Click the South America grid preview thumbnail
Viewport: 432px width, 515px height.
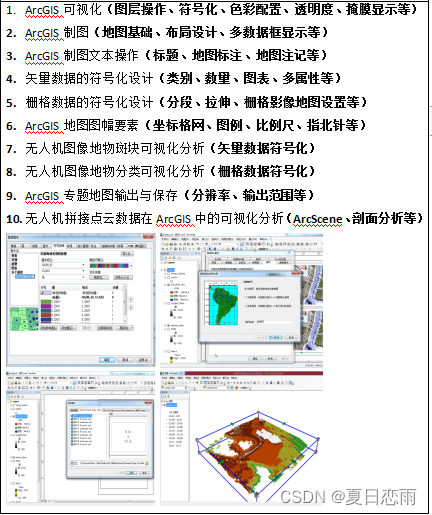(x=221, y=303)
